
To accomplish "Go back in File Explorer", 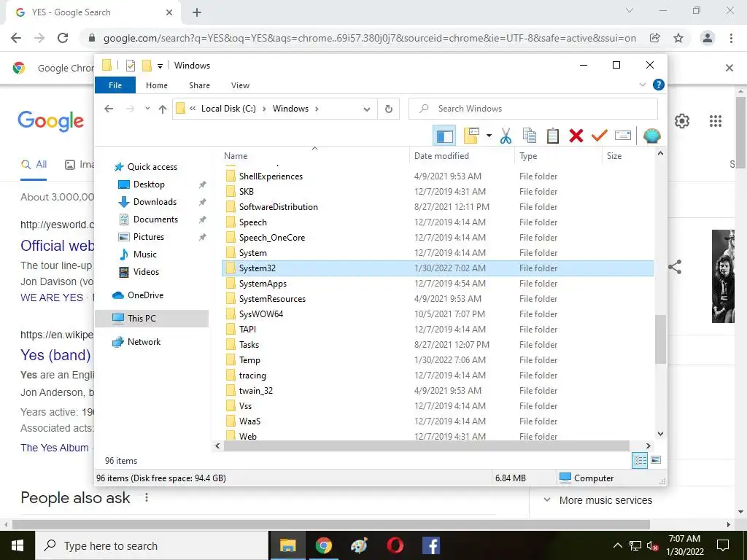I will tap(109, 109).
